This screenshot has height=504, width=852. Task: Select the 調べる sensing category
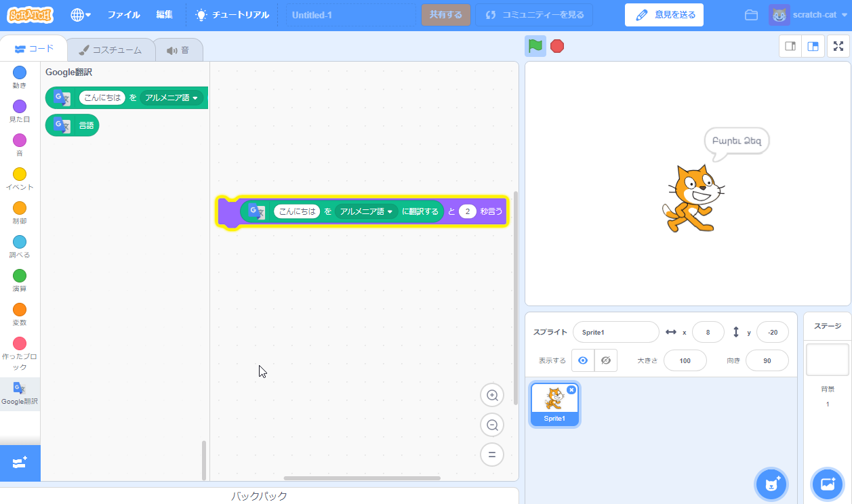(20, 247)
